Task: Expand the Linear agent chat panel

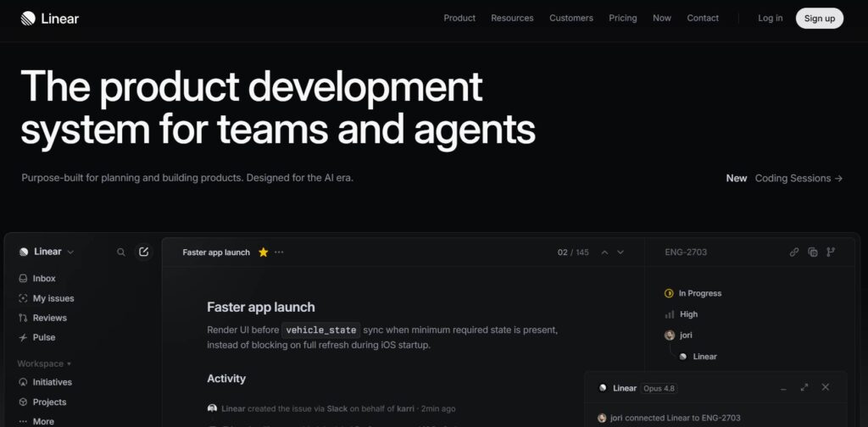Action: 804,388
